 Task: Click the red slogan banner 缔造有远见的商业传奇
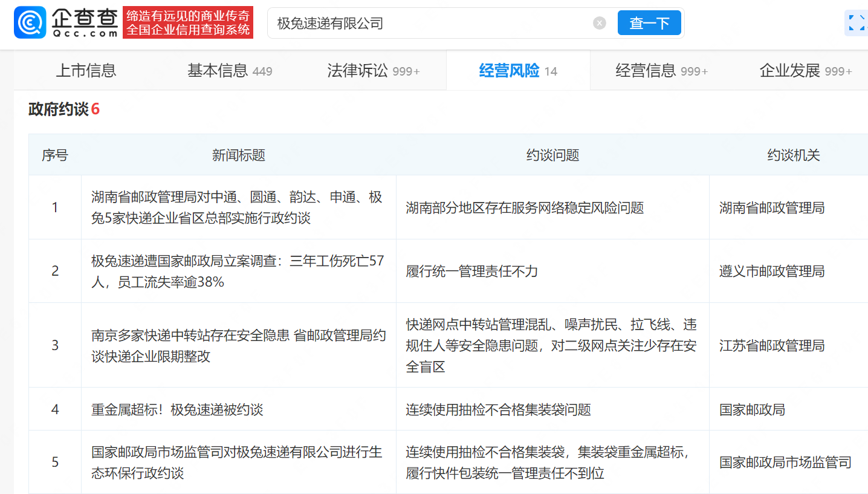coord(188,23)
